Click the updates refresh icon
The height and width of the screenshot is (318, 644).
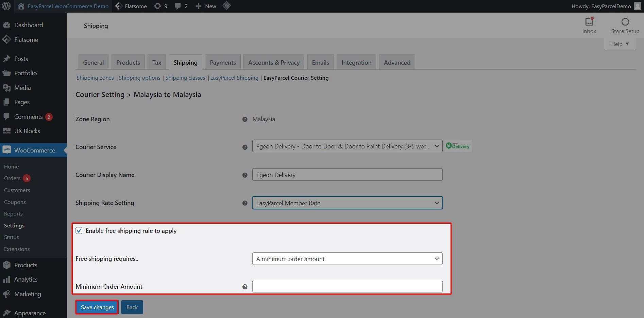click(x=157, y=6)
